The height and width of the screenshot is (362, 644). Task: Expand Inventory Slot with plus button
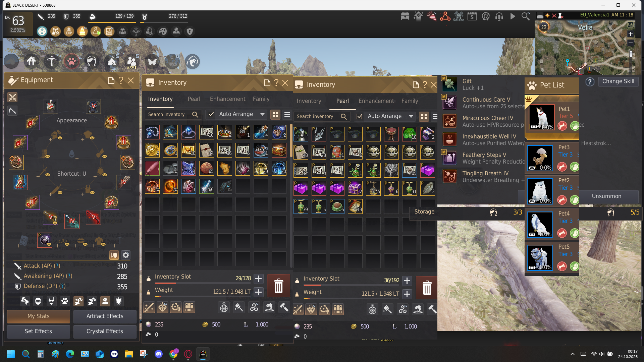coord(258,279)
